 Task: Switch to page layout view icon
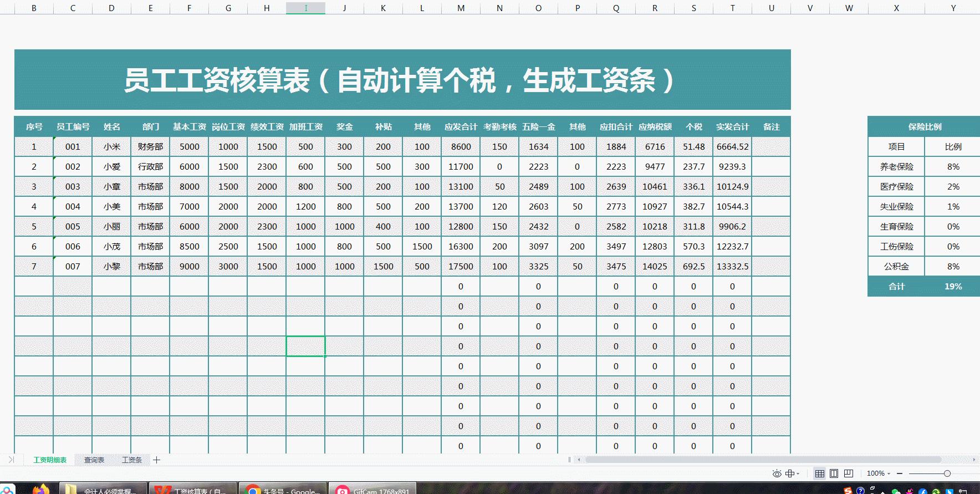click(x=834, y=473)
